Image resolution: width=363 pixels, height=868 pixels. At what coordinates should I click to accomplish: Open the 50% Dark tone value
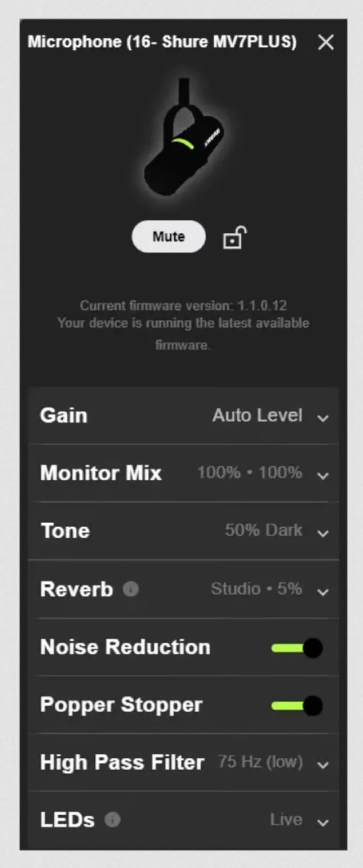coord(263,530)
